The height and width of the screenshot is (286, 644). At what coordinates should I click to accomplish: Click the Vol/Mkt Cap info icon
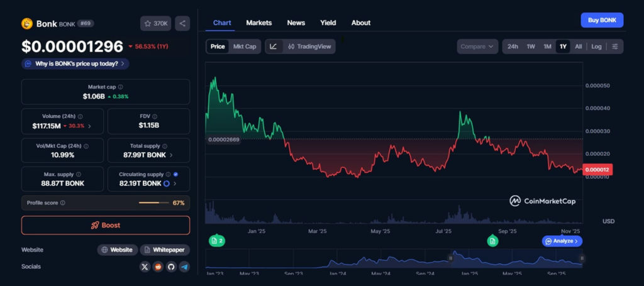point(86,146)
